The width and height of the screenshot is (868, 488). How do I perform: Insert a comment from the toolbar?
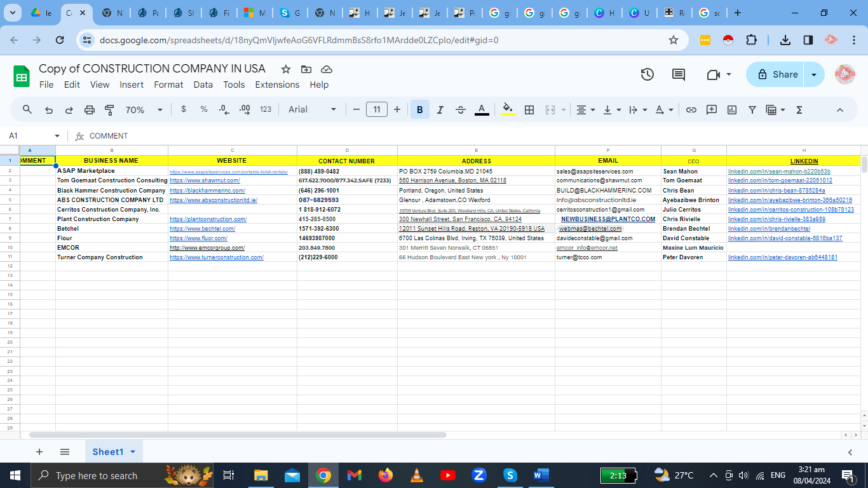[712, 109]
